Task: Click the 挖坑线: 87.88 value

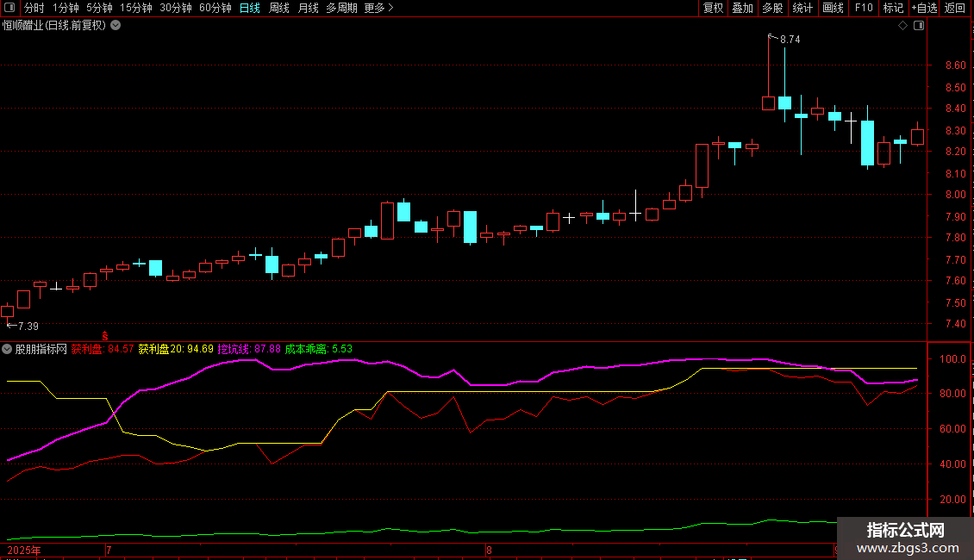Action: [249, 349]
